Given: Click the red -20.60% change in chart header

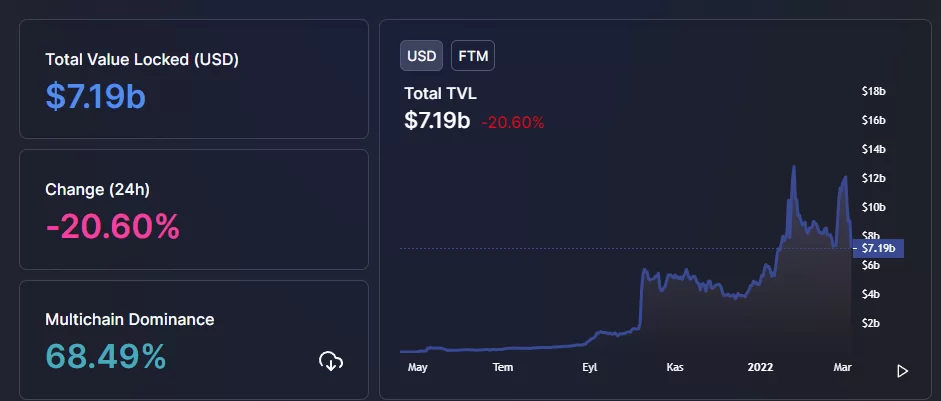Looking at the screenshot, I should [513, 122].
